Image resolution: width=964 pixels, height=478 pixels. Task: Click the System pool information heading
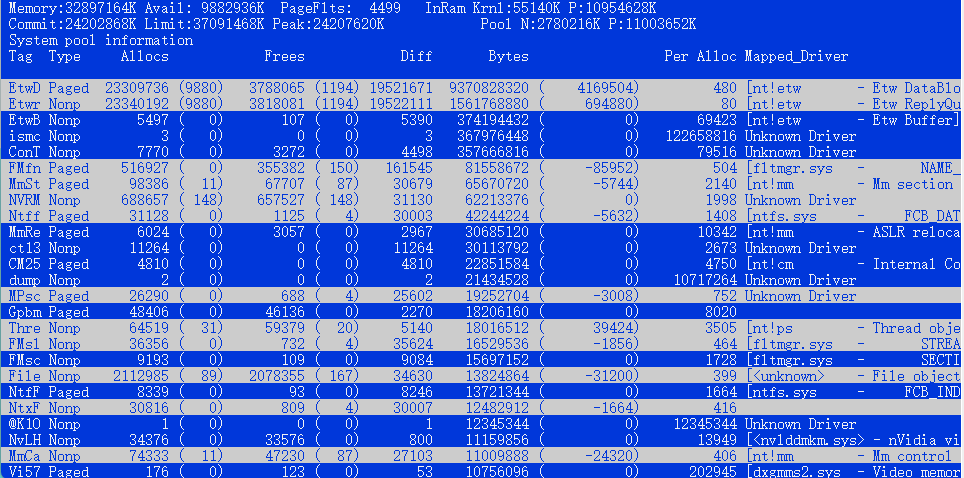(101, 41)
